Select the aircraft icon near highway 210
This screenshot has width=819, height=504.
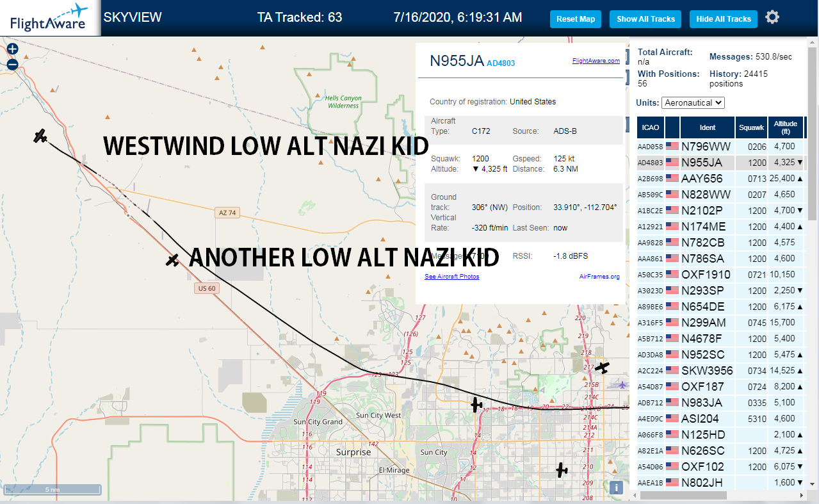562,470
